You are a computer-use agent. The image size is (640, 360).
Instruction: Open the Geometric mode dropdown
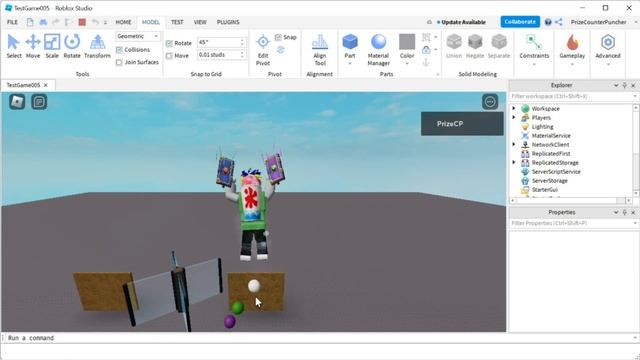pos(138,36)
